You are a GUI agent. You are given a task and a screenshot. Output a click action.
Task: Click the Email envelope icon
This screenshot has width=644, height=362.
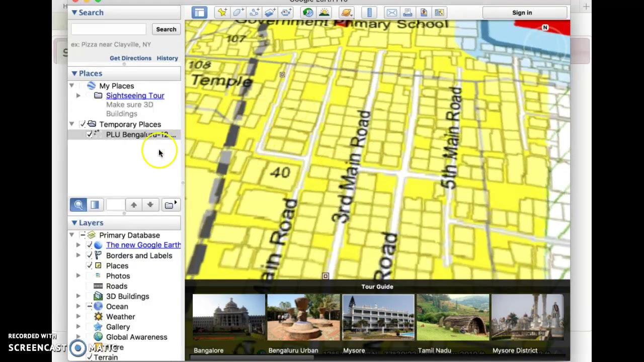391,13
